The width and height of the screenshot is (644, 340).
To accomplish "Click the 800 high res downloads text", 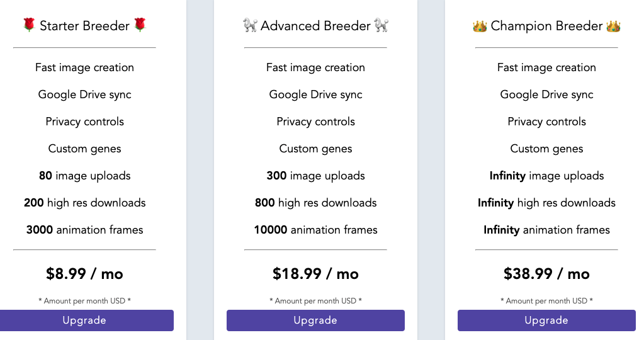I will [315, 203].
